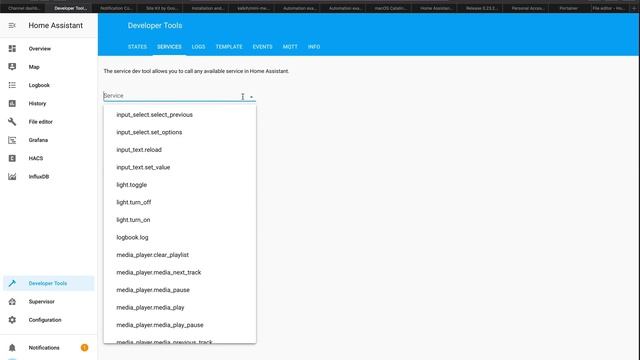The width and height of the screenshot is (640, 360).
Task: Switch to the Template tab
Action: coord(229,47)
